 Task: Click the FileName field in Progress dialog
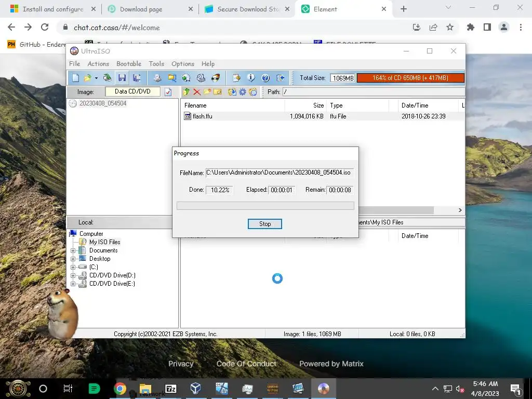pyautogui.click(x=280, y=172)
